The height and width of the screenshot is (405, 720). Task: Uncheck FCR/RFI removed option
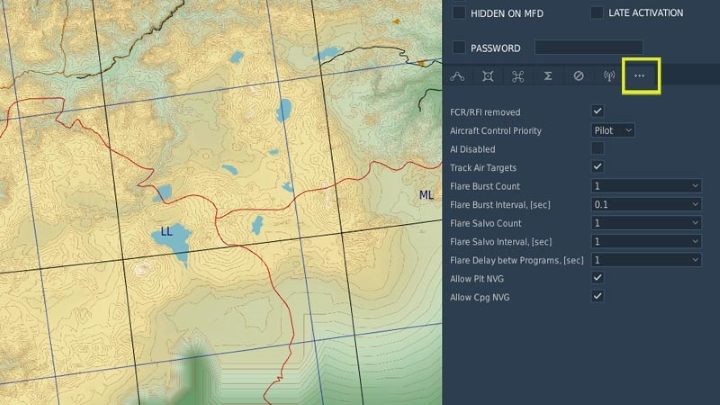point(598,111)
